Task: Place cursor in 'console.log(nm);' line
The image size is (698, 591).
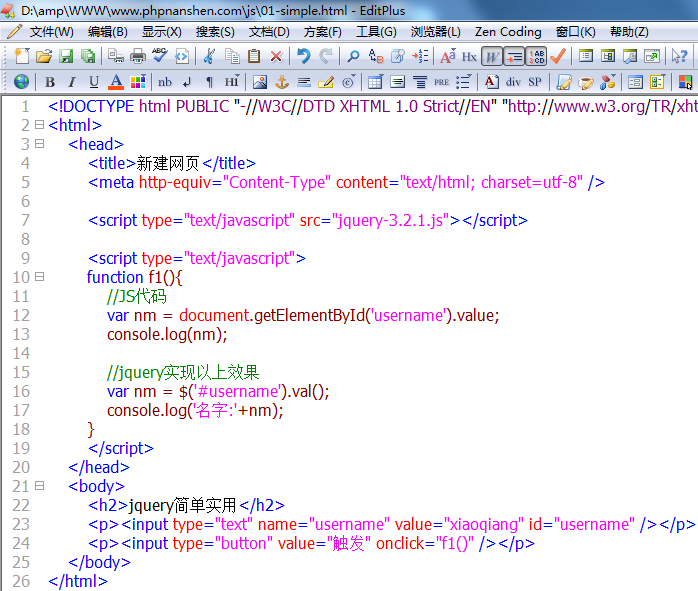Action: [167, 334]
